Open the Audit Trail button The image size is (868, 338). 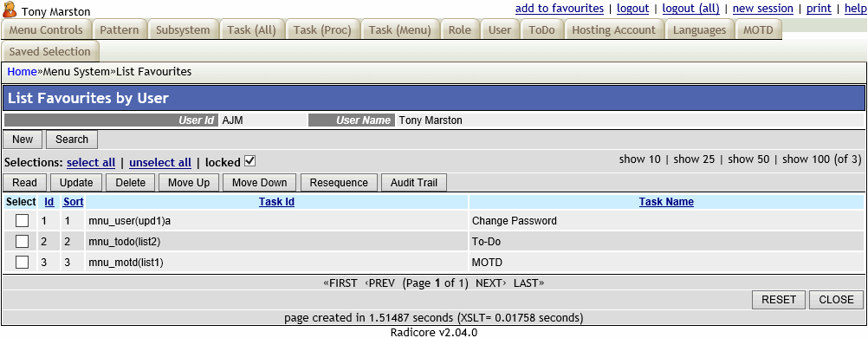click(x=413, y=183)
